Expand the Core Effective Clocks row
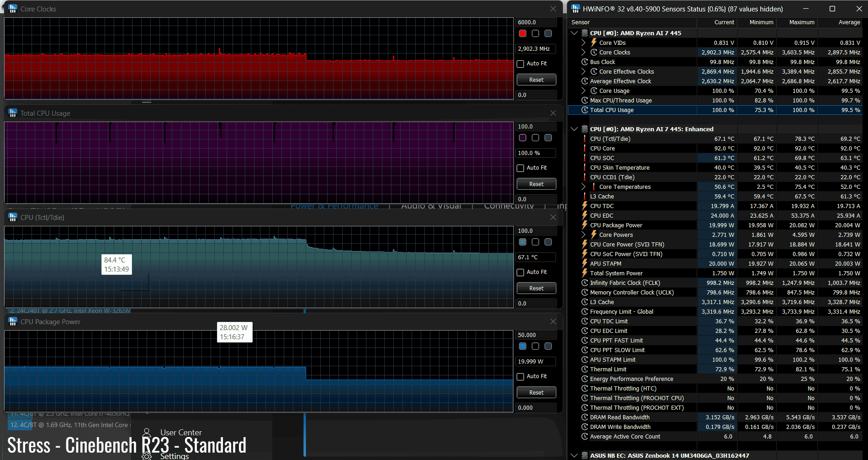Viewport: 868px width, 460px height. (x=583, y=71)
